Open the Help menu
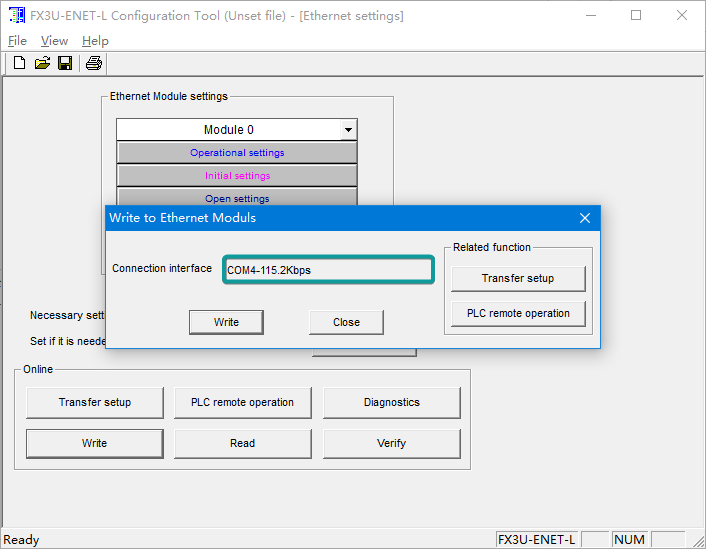The width and height of the screenshot is (706, 549). tap(95, 41)
